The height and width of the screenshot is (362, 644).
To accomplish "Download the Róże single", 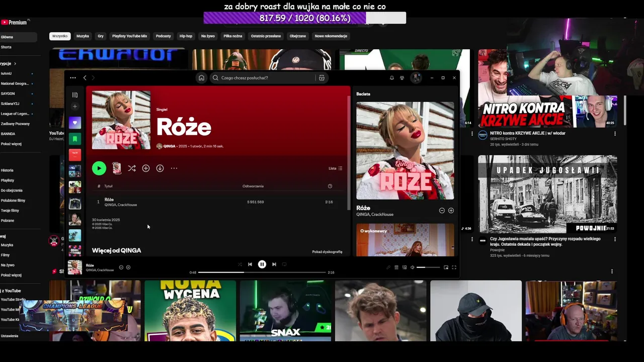I will [x=160, y=168].
